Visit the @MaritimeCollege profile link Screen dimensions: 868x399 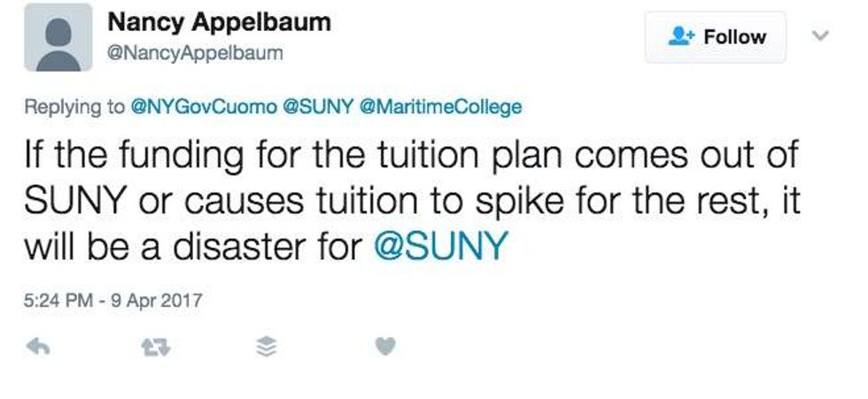(x=440, y=107)
